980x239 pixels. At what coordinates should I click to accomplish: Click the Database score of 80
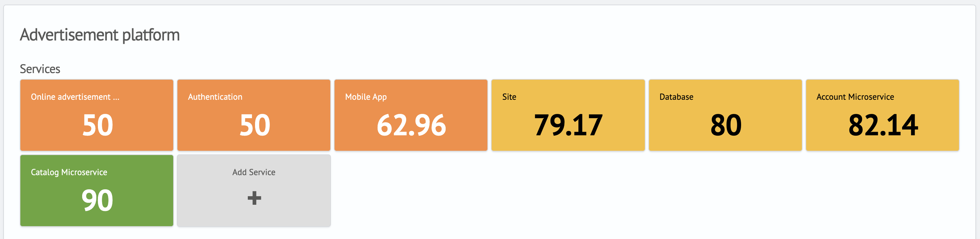726,125
